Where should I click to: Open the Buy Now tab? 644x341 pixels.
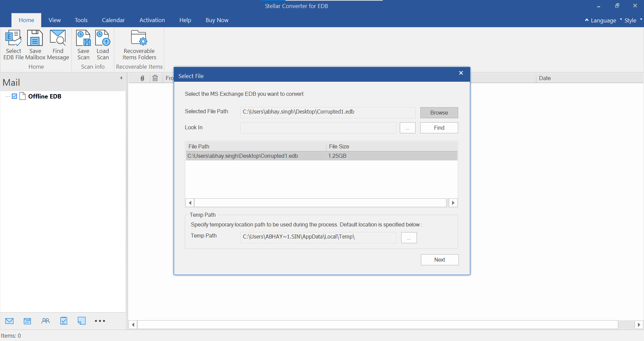tap(217, 20)
